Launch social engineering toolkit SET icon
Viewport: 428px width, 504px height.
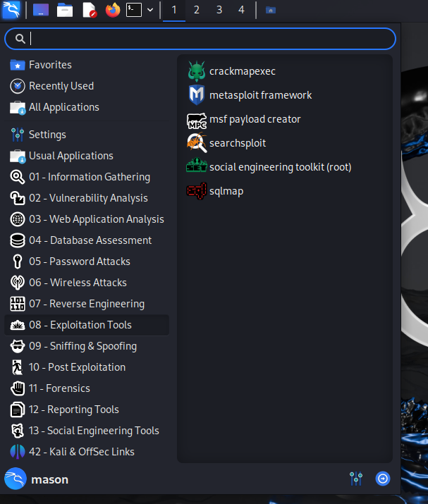[x=197, y=165]
